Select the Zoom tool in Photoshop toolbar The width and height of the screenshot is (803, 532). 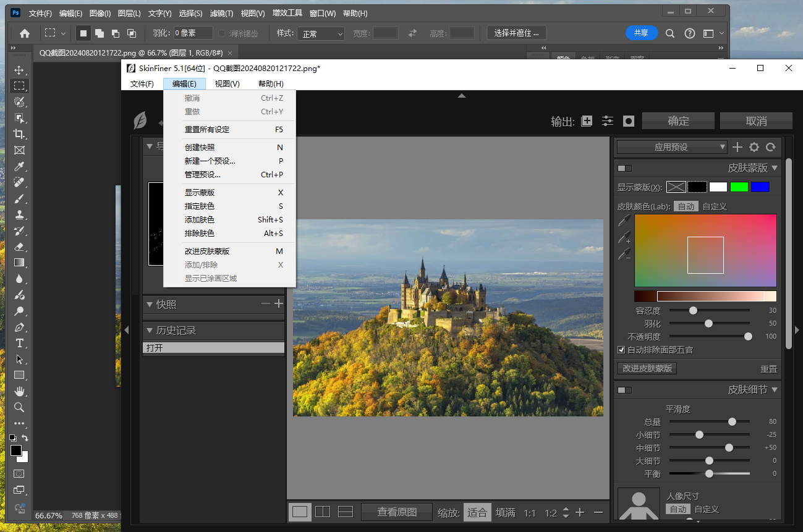pyautogui.click(x=19, y=407)
